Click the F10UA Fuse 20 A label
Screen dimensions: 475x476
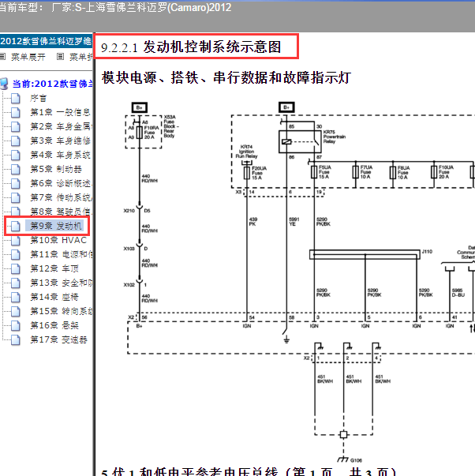coord(446,172)
